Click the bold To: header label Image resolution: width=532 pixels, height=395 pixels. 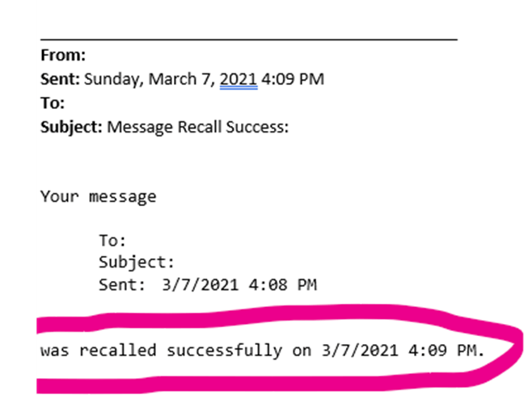[x=53, y=103]
